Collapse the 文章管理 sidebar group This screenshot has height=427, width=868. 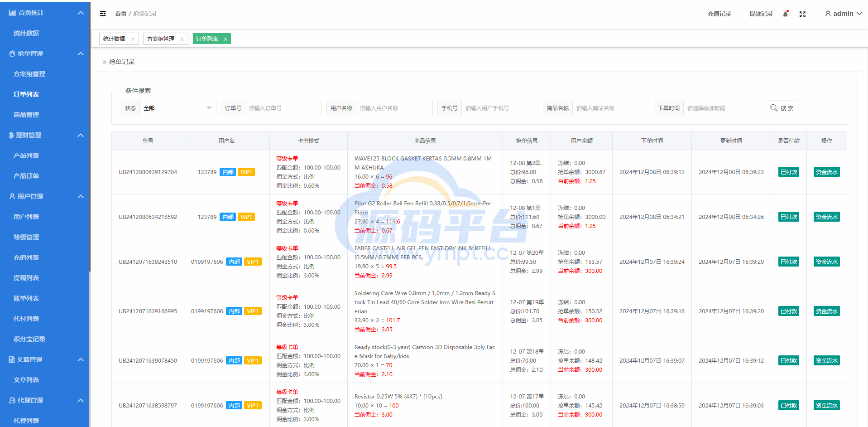[81, 359]
